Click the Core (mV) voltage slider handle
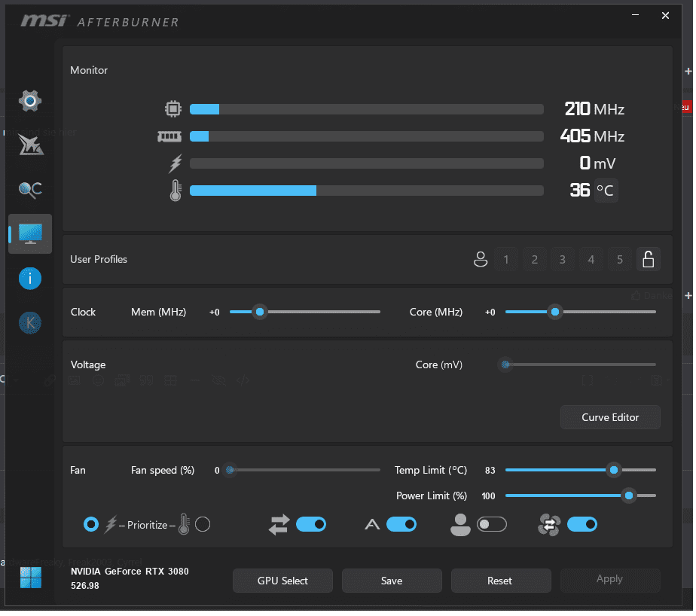 [x=506, y=366]
